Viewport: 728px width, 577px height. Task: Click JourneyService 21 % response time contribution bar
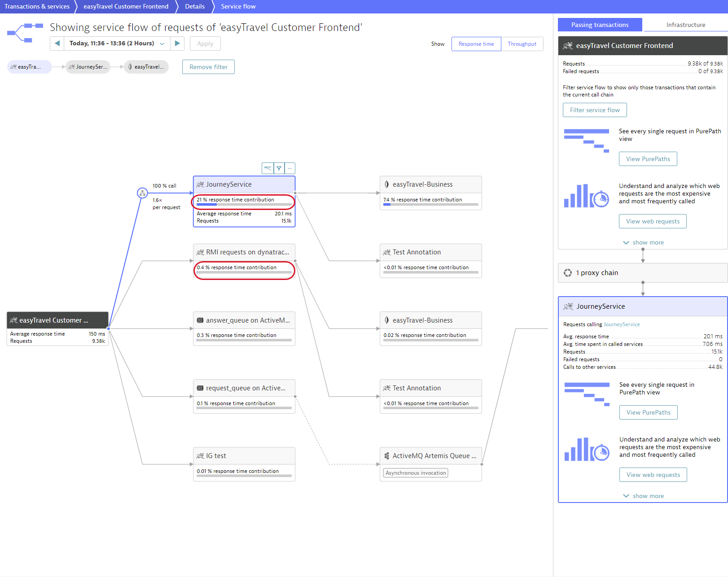pyautogui.click(x=244, y=204)
